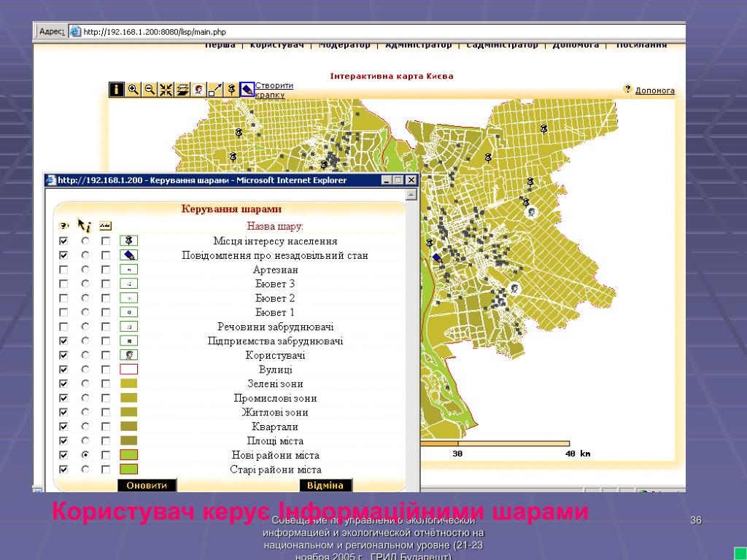Open the Посилання menu item

(641, 45)
